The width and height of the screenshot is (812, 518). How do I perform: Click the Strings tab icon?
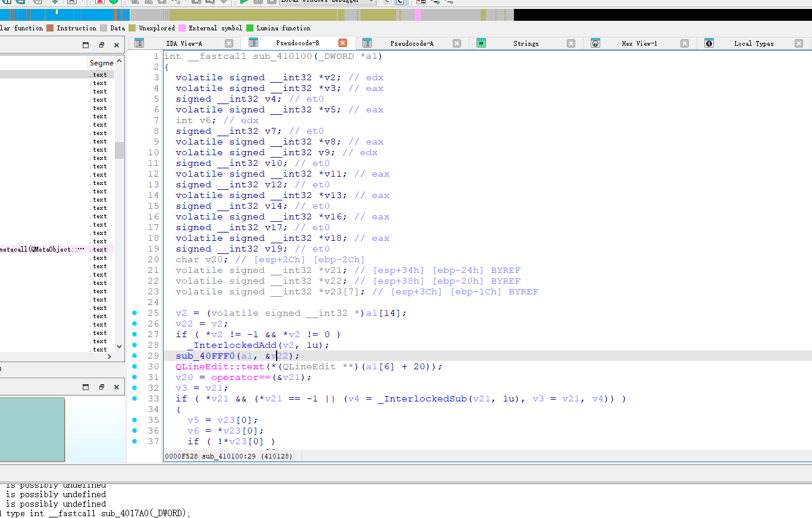[x=481, y=43]
